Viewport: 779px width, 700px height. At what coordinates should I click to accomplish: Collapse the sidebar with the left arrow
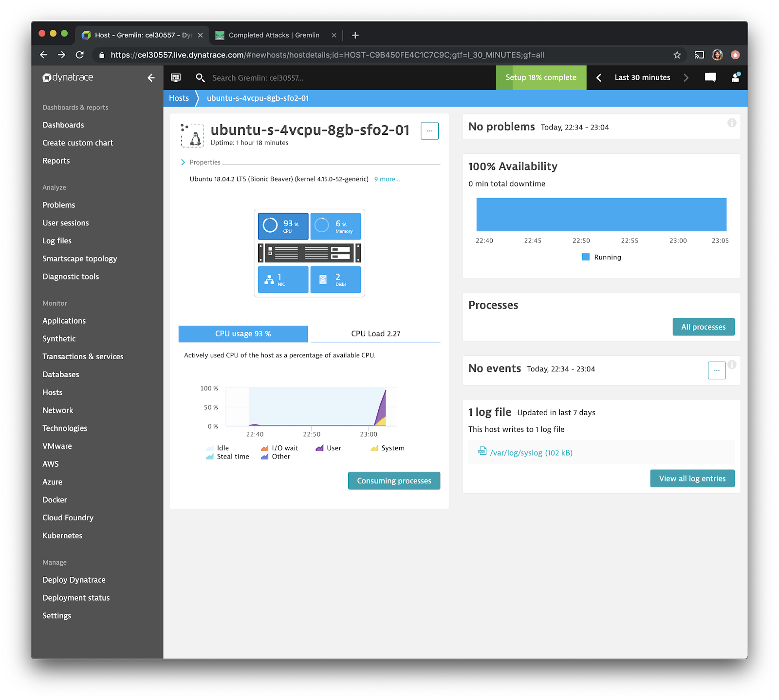click(151, 78)
